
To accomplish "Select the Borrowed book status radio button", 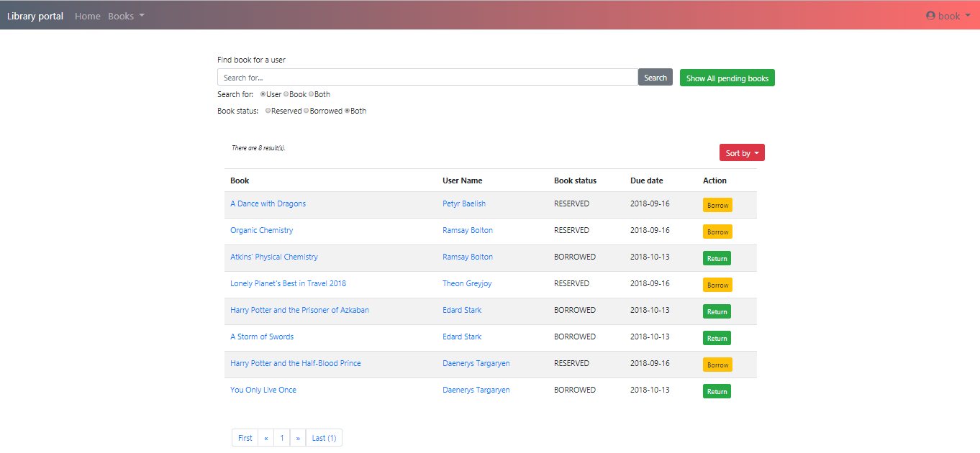I will (307, 111).
